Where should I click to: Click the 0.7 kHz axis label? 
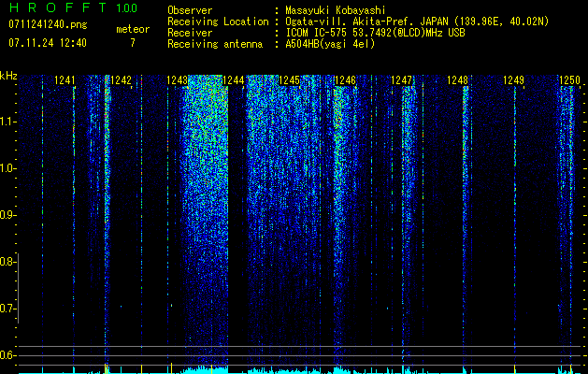[x=7, y=309]
